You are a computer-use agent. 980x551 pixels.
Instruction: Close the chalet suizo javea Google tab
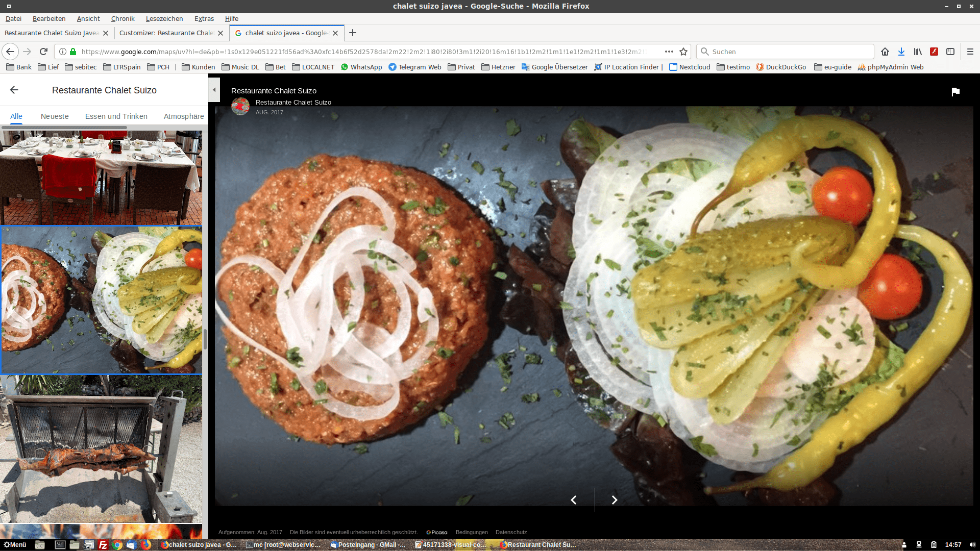coord(335,33)
